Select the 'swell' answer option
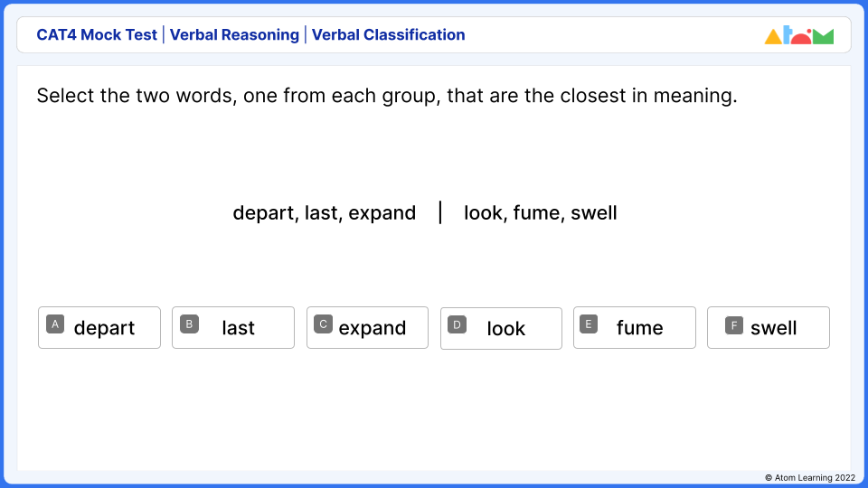 click(x=769, y=328)
